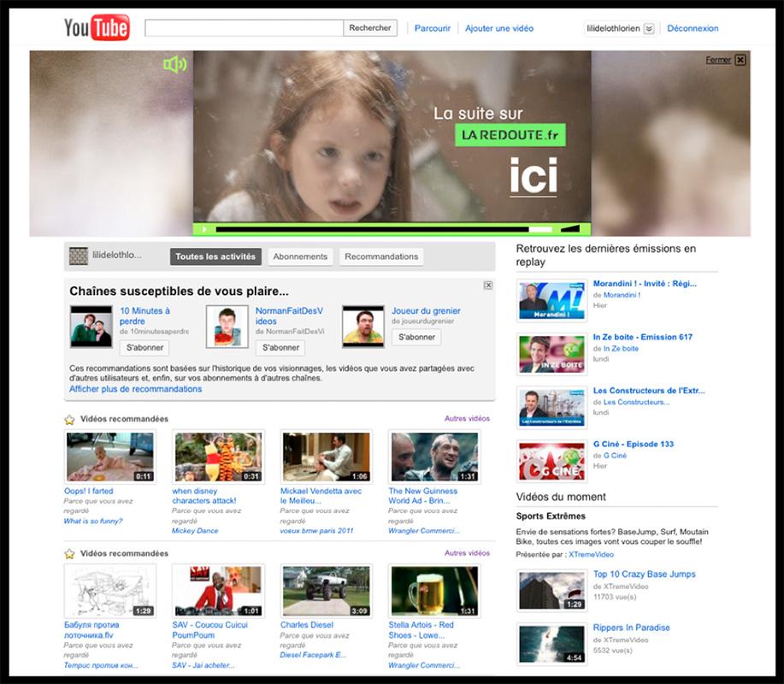Image resolution: width=784 pixels, height=684 pixels.
Task: Subscribe to Joueur du grenier
Action: (x=416, y=337)
